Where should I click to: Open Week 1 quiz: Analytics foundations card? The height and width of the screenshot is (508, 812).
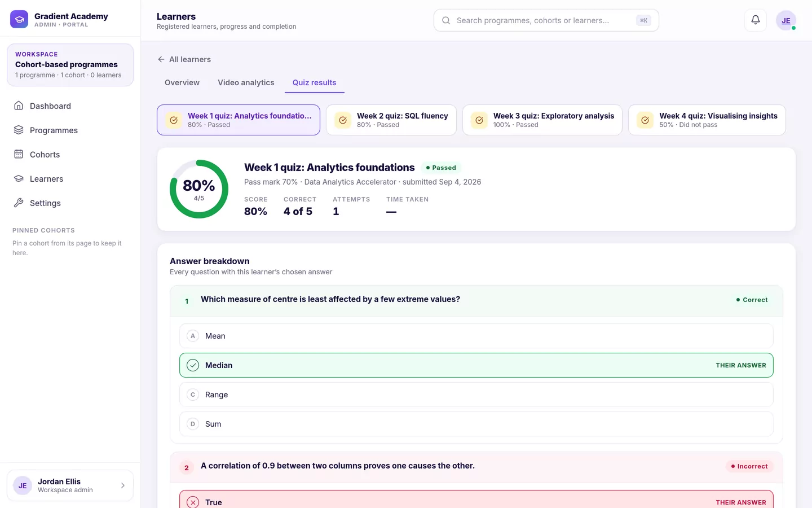tap(239, 120)
